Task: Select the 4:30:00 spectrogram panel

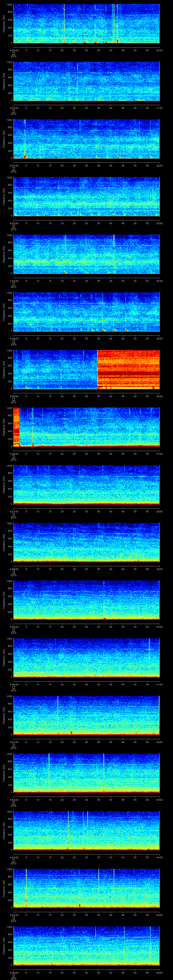Action: 86,81
